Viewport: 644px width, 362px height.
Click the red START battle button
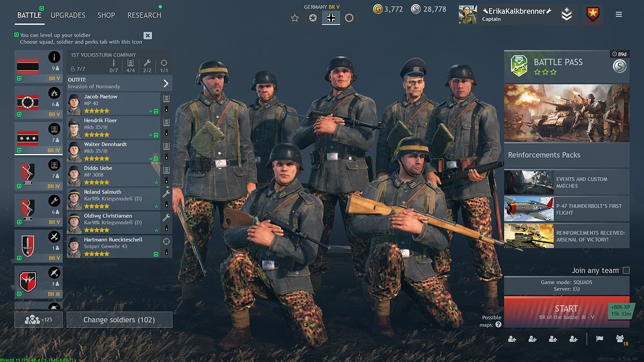pos(566,312)
